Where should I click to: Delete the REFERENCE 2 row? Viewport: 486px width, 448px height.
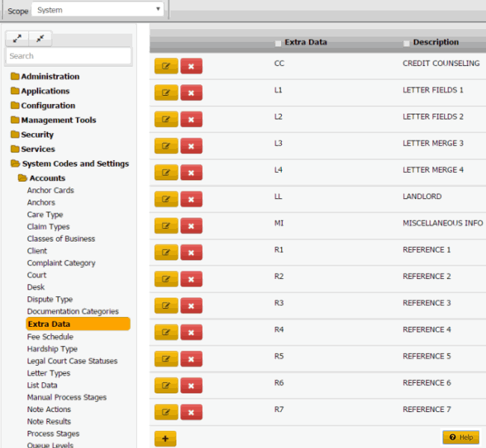(x=191, y=279)
